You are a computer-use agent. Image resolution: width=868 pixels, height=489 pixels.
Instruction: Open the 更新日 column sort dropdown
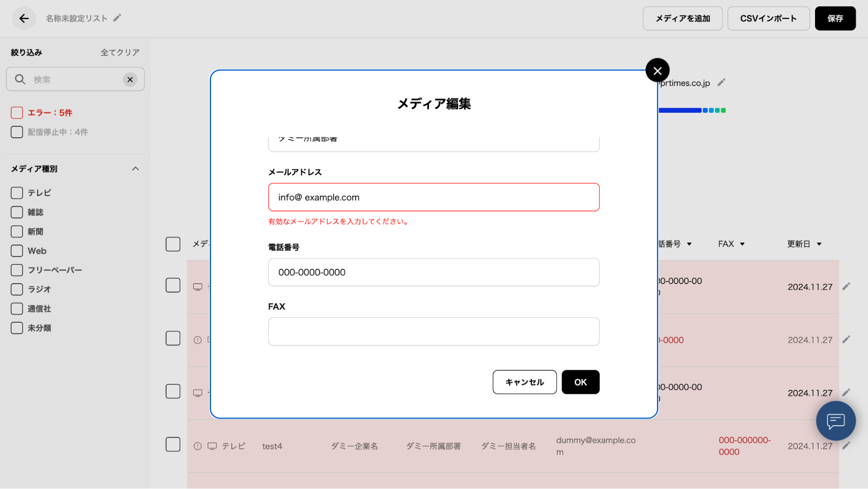pos(819,244)
